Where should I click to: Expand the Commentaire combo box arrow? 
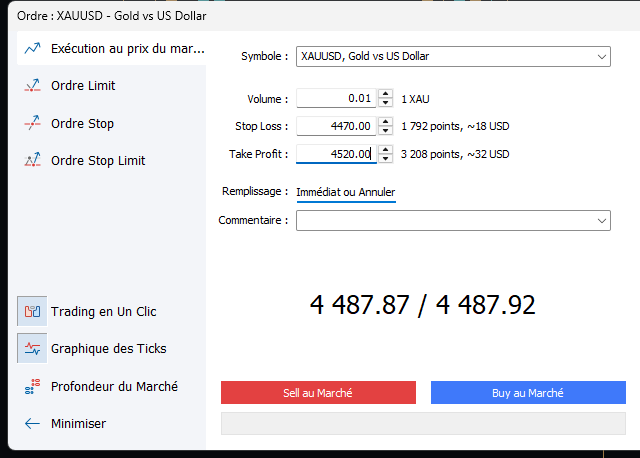pyautogui.click(x=602, y=221)
